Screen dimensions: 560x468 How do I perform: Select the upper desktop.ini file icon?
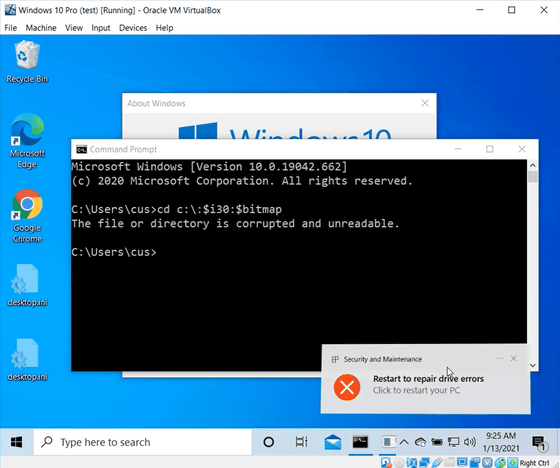tap(27, 285)
